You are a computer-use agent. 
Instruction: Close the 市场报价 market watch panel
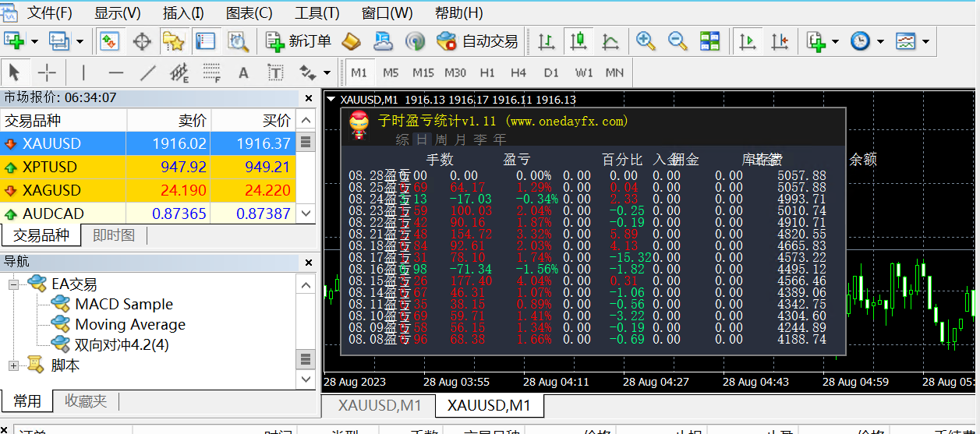point(309,98)
